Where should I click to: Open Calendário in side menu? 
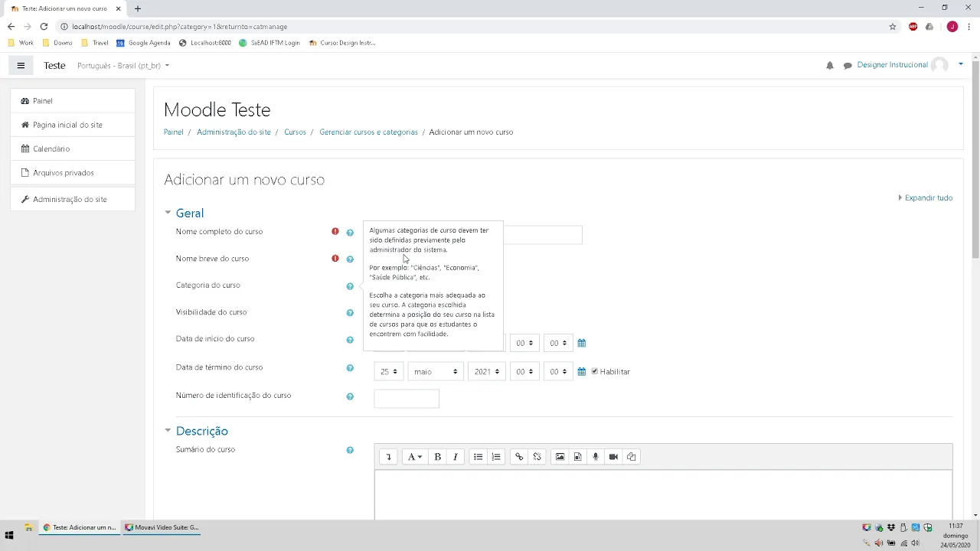point(73,148)
